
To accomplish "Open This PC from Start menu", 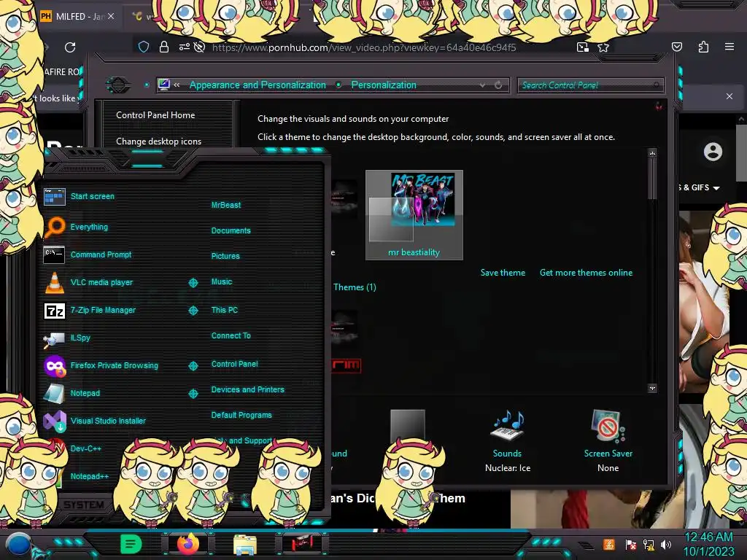I will [225, 309].
